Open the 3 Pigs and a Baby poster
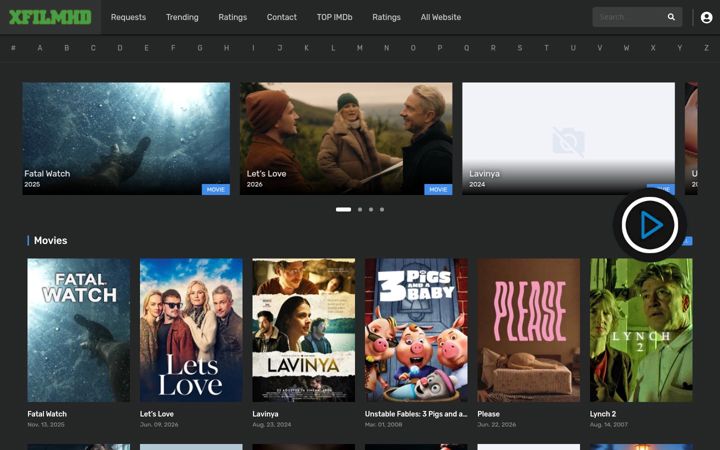720x450 pixels. [416, 330]
